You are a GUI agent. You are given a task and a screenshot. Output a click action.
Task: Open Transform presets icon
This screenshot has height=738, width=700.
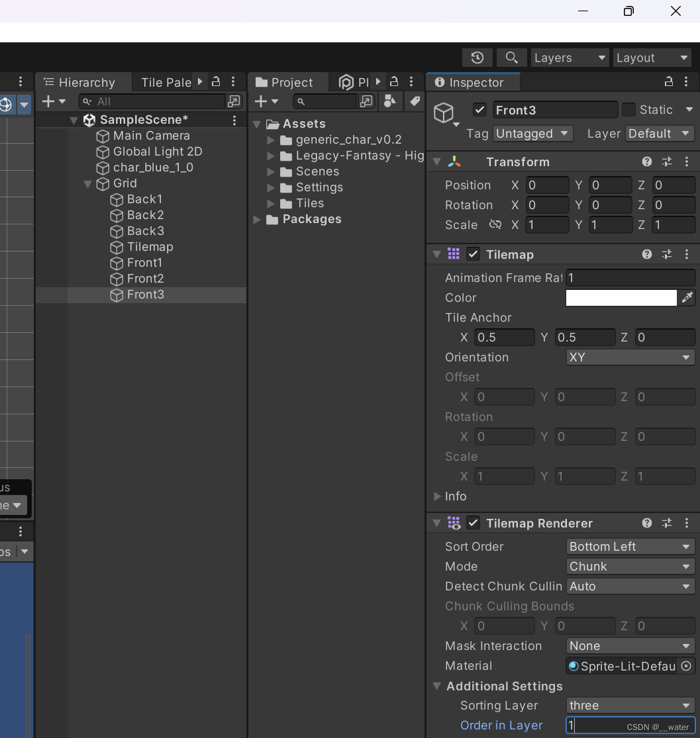[666, 162]
